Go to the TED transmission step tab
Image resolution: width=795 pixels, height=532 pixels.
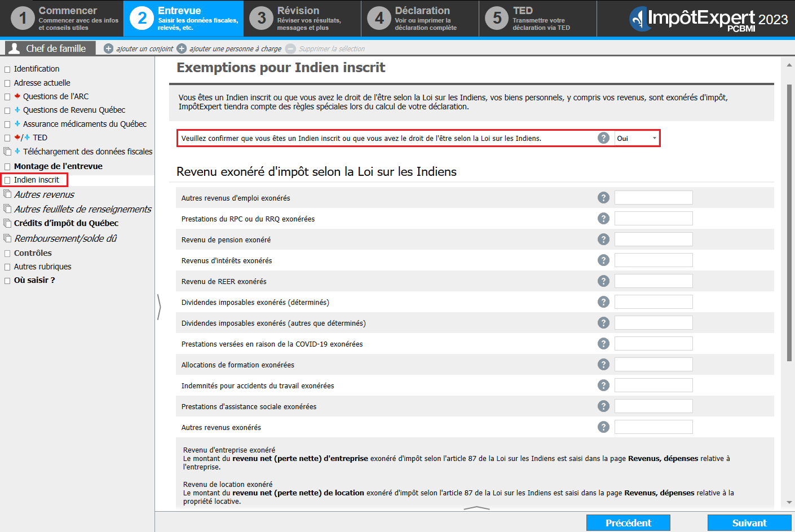tap(538, 19)
